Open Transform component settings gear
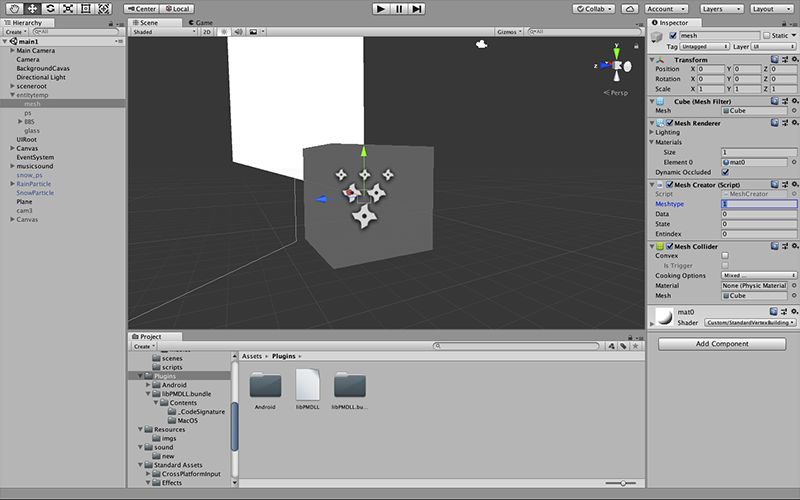Viewport: 800px width, 500px height. pos(794,60)
